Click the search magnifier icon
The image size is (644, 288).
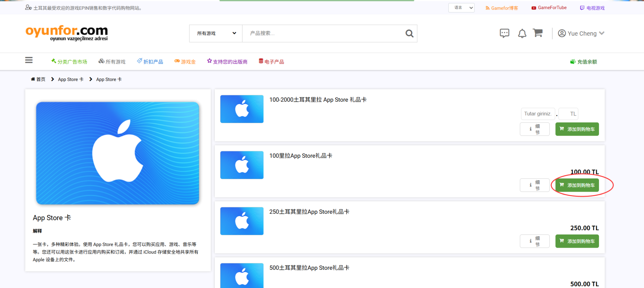point(409,33)
